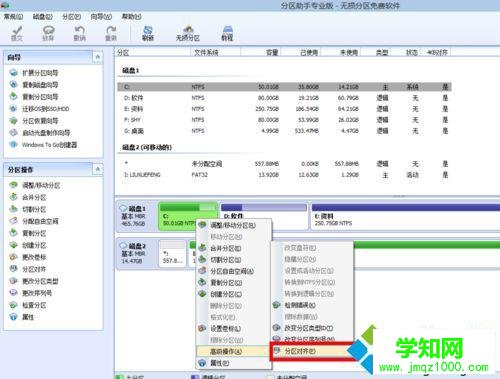Open 属性 in the sidebar operations
This screenshot has width=500, height=379.
[28, 317]
